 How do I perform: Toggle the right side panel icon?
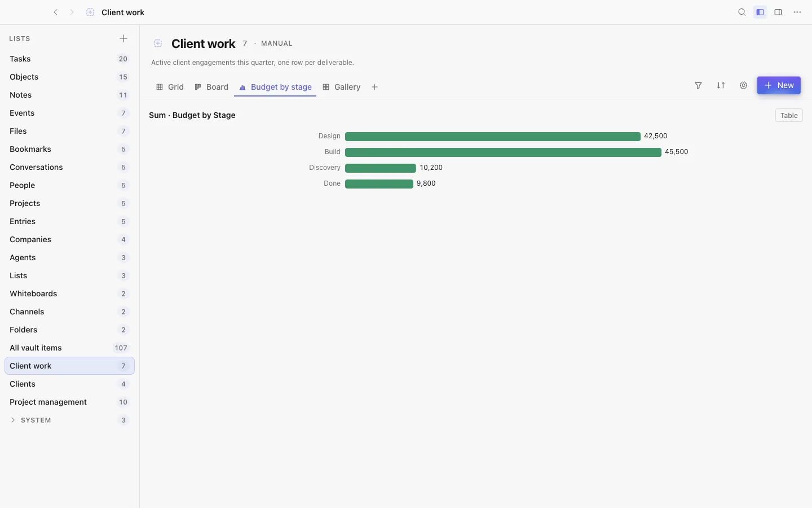pyautogui.click(x=778, y=12)
